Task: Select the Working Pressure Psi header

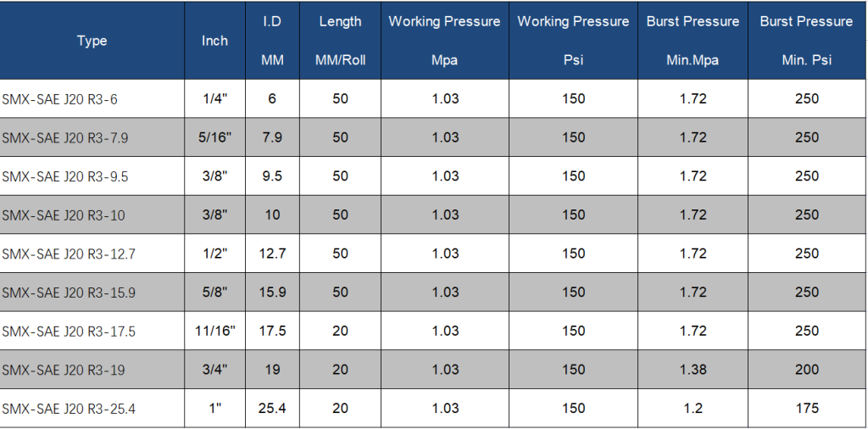Action: pos(573,41)
